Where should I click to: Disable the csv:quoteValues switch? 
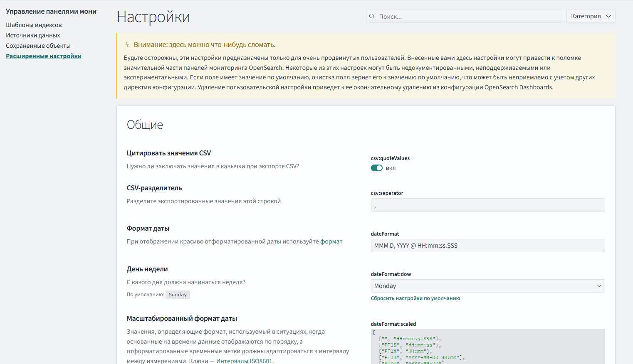point(376,168)
